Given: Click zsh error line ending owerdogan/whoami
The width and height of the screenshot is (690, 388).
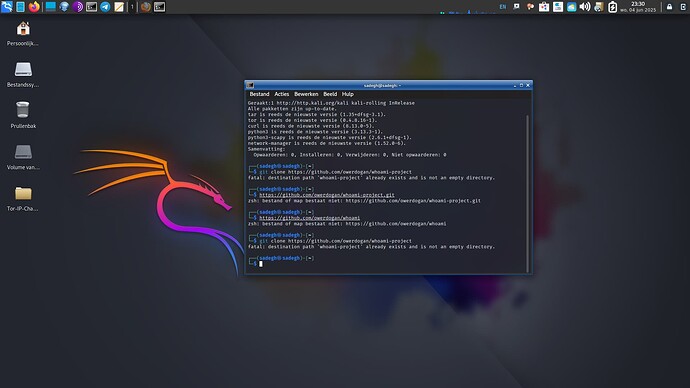Looking at the screenshot, I should 347,223.
